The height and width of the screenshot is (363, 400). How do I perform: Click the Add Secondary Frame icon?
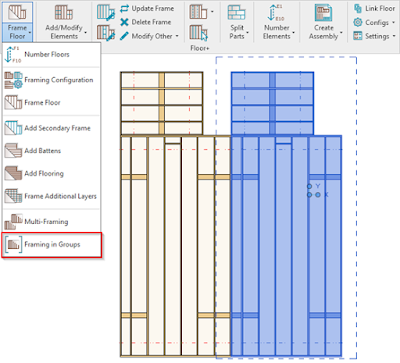point(13,128)
